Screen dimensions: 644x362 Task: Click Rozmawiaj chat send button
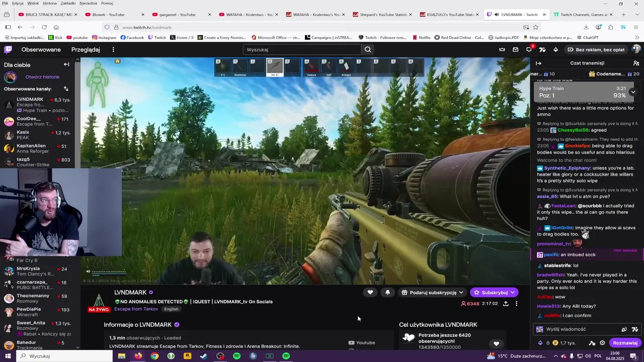tap(625, 343)
